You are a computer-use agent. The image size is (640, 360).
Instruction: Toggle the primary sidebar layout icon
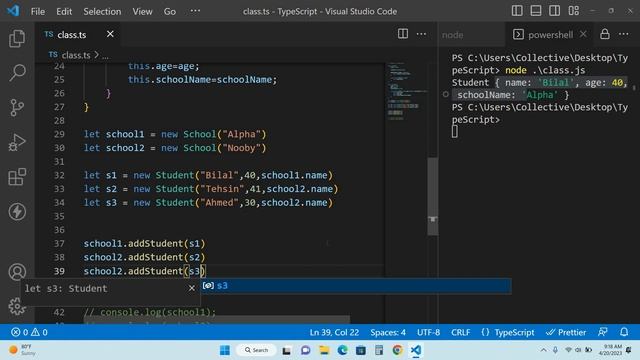coord(517,11)
